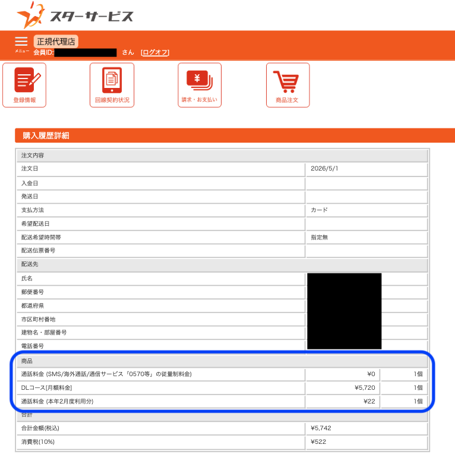The width and height of the screenshot is (455, 476).
Task: Click the 注文日 row label
Action: click(30, 169)
